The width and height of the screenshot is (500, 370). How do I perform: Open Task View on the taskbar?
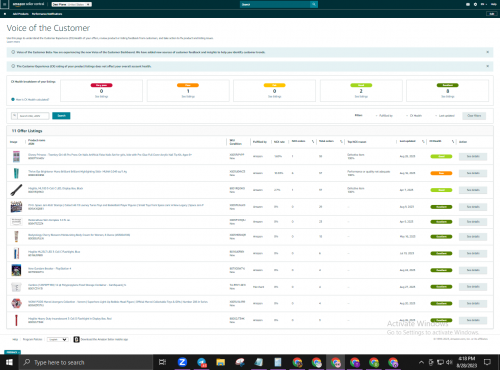click(x=162, y=362)
